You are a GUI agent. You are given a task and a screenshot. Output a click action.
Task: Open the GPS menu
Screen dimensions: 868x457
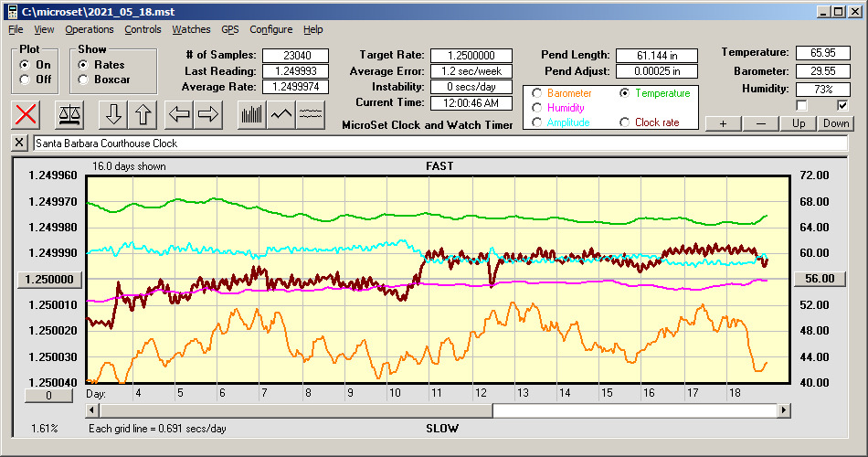229,29
